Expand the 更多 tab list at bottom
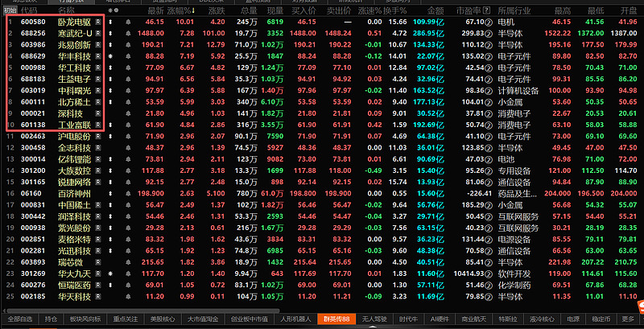The image size is (644, 329). pyautogui.click(x=628, y=319)
